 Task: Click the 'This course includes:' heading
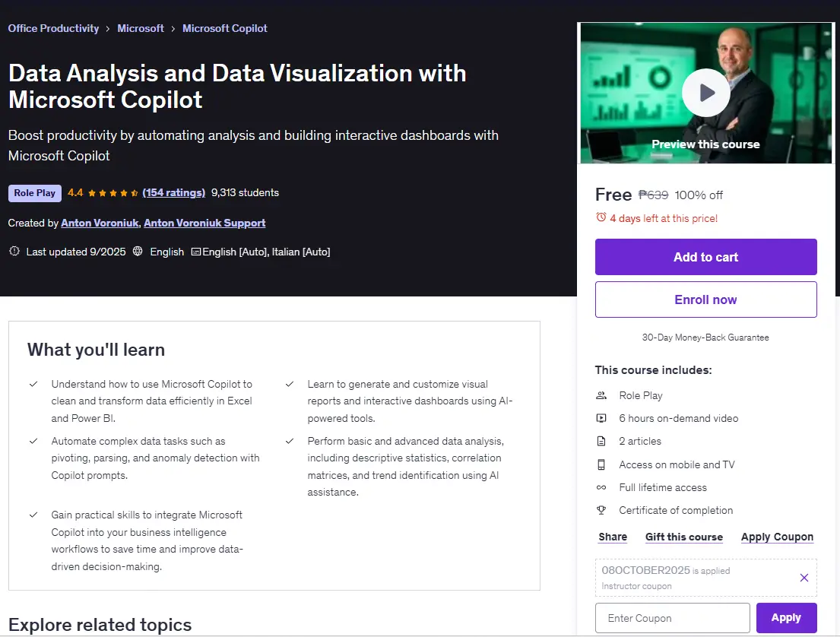pos(654,370)
